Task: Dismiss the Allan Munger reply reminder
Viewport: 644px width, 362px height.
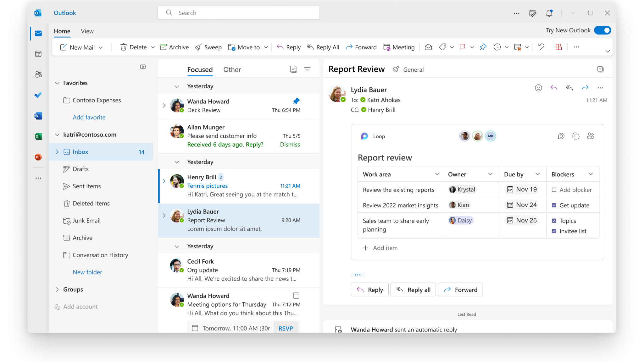Action: pyautogui.click(x=290, y=145)
